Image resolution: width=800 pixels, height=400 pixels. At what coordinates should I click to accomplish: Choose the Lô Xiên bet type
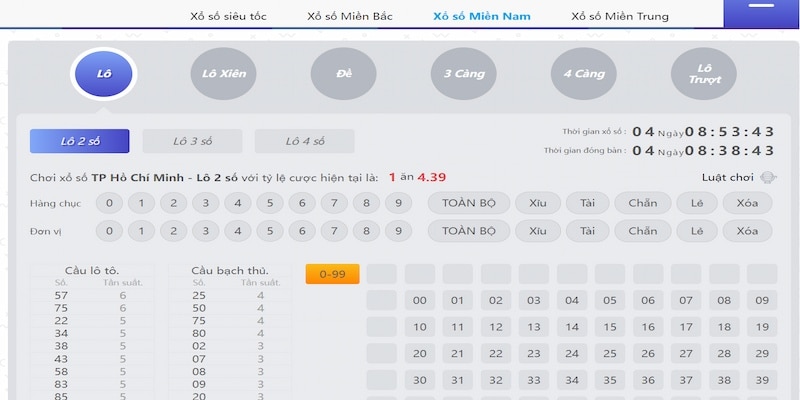pos(223,74)
